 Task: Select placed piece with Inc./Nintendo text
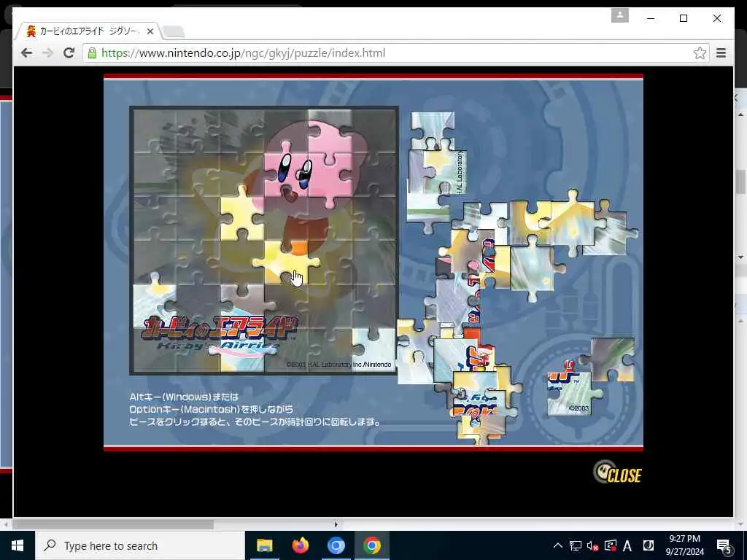coord(374,350)
